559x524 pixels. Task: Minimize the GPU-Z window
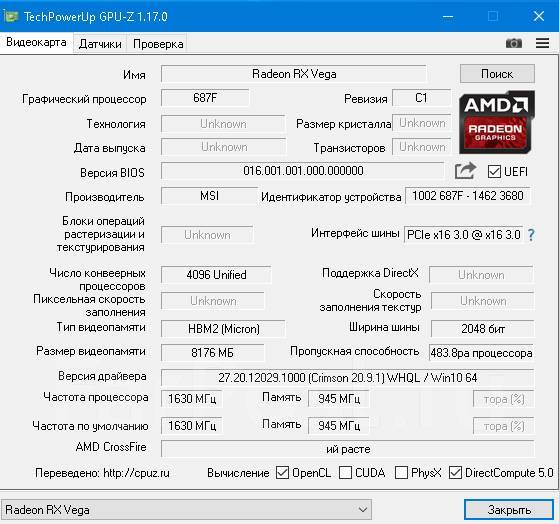point(448,16)
